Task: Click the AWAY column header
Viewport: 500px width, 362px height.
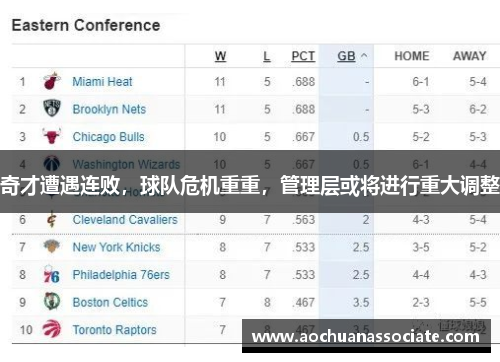Action: coord(469,56)
